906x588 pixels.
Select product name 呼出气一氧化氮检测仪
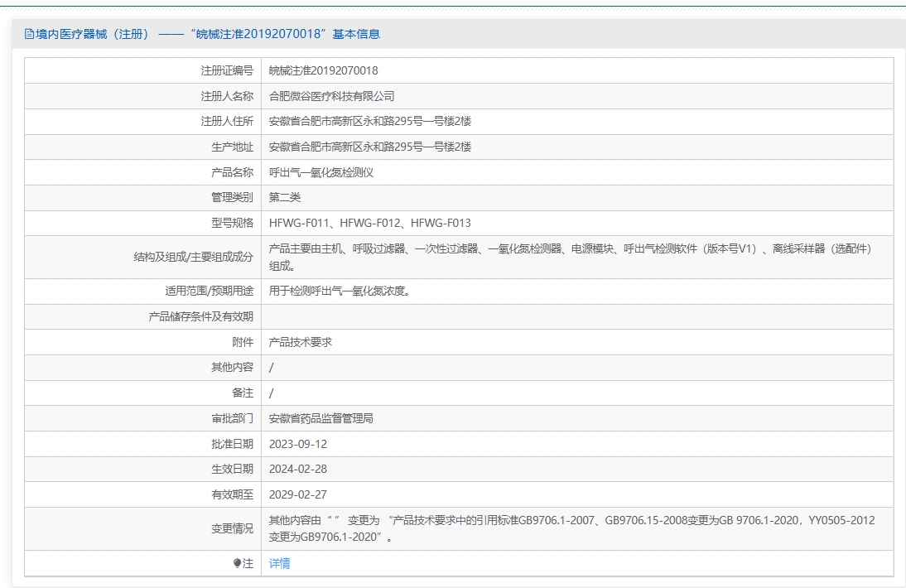[x=321, y=172]
